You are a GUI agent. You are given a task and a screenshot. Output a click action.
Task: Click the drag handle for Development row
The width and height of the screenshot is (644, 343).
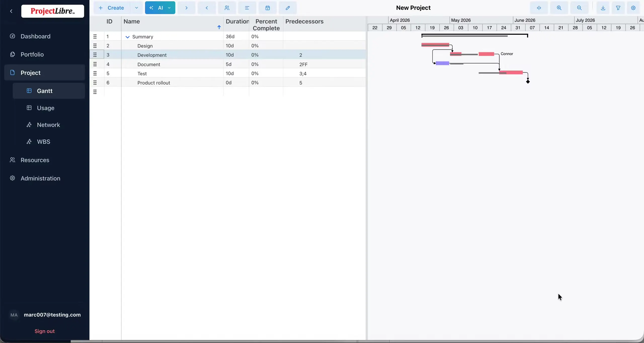(95, 55)
